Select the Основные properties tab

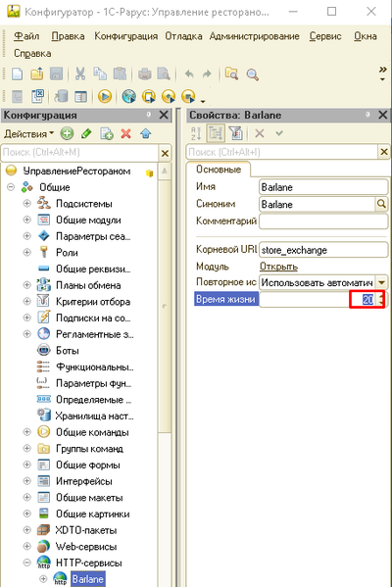(x=219, y=170)
